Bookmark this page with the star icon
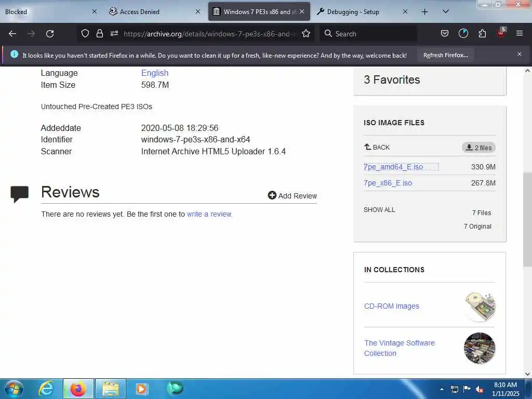This screenshot has height=399, width=532. pos(305,33)
